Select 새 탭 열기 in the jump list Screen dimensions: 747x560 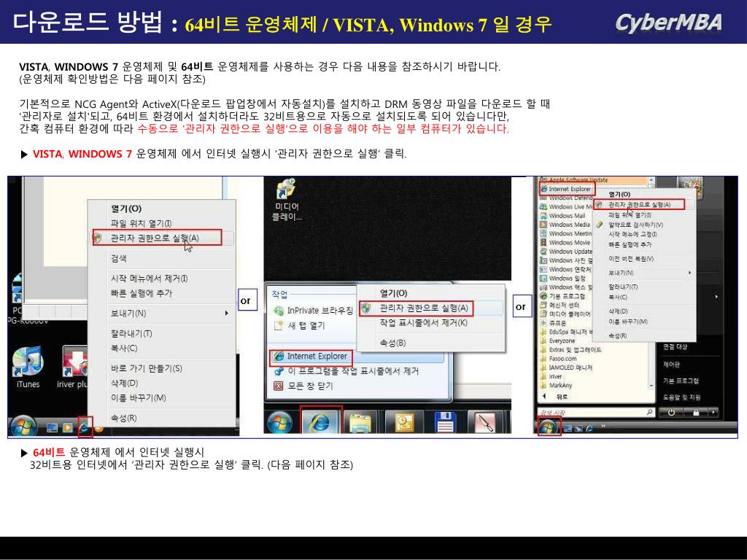pos(300,326)
